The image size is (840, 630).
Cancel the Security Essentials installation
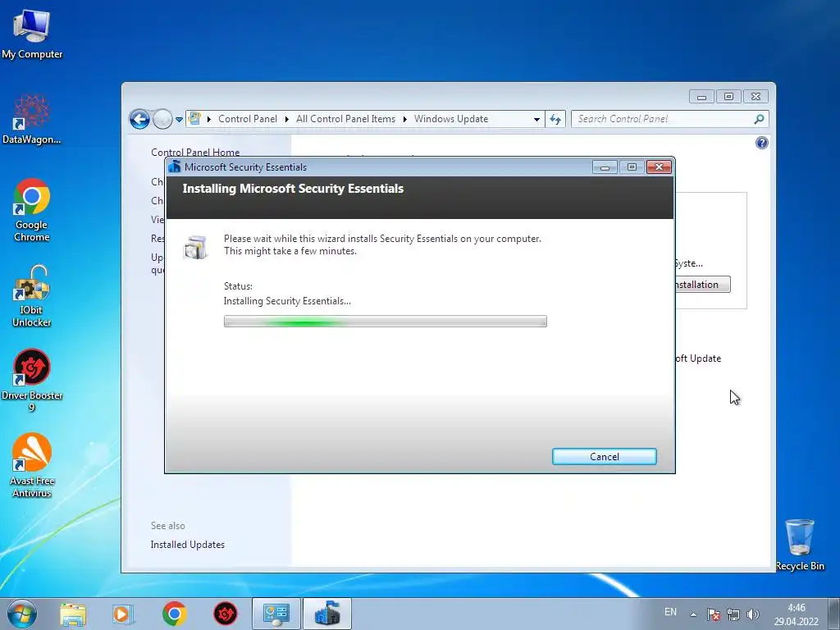605,456
